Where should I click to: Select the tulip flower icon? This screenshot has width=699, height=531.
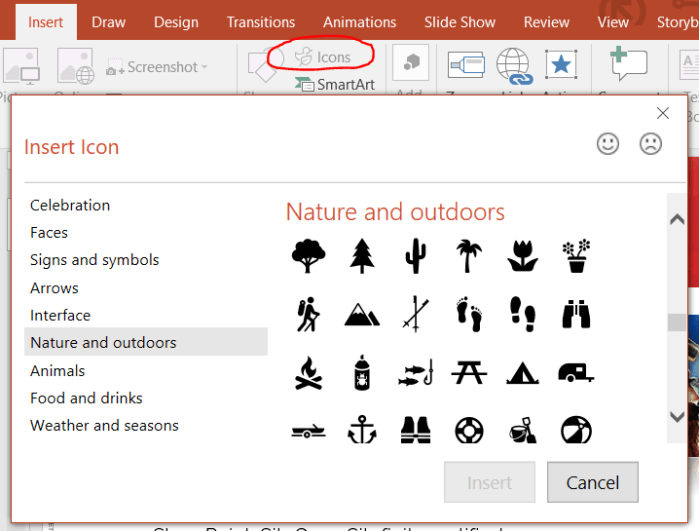(522, 255)
